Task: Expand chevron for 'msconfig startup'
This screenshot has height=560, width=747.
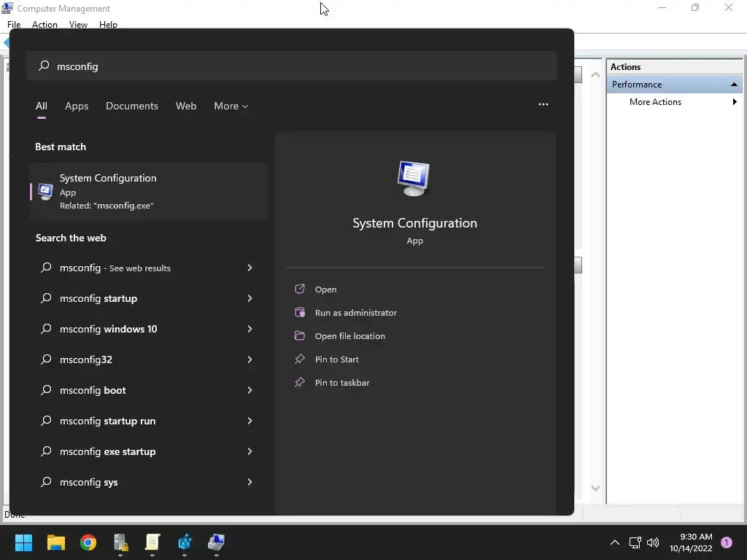Action: coord(249,298)
